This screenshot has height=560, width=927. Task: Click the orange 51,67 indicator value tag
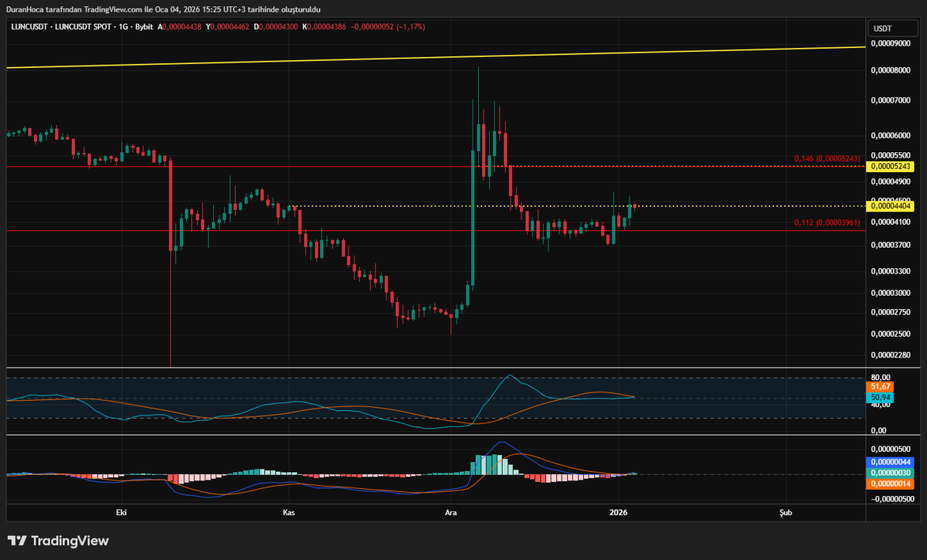tap(881, 386)
